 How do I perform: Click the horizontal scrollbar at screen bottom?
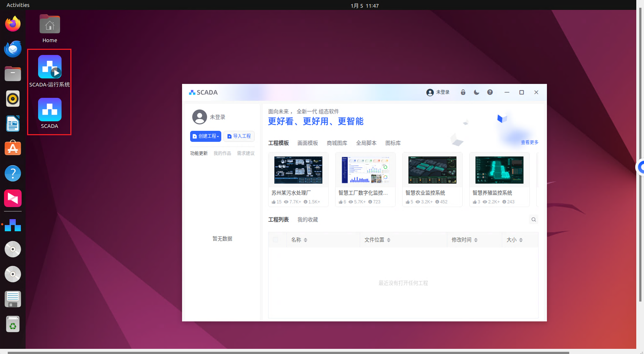[x=288, y=353]
